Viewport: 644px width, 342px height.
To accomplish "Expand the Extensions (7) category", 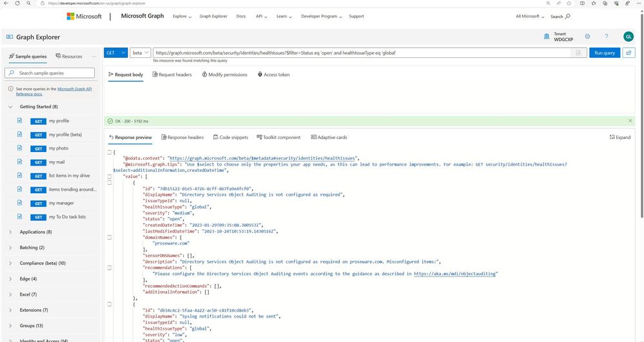I will point(10,310).
